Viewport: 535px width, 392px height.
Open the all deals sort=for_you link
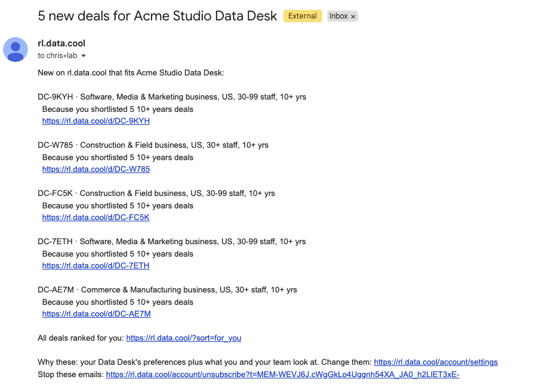pyautogui.click(x=184, y=338)
